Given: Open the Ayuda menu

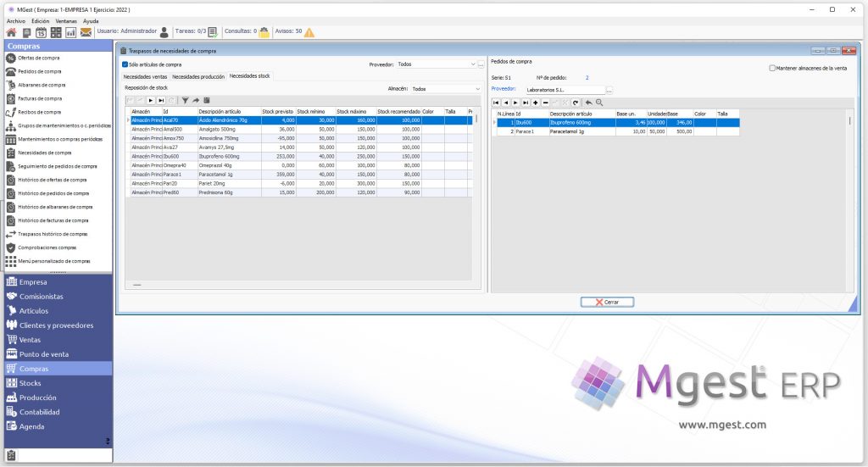Looking at the screenshot, I should click(91, 21).
